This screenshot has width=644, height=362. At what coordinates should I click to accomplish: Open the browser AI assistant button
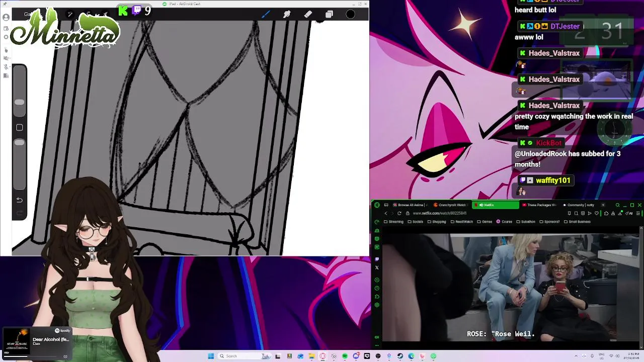click(629, 213)
